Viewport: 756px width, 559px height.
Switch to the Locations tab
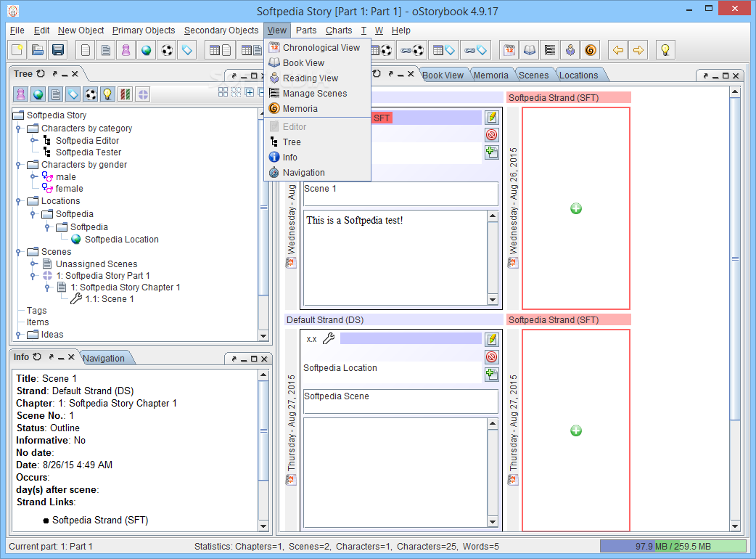coord(578,76)
